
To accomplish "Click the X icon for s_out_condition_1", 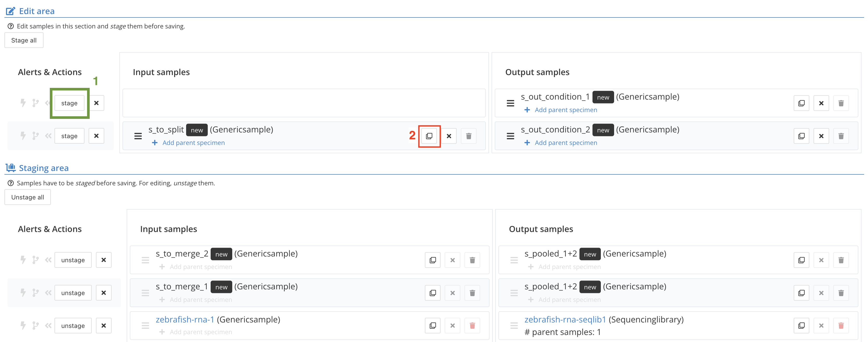I will click(821, 103).
